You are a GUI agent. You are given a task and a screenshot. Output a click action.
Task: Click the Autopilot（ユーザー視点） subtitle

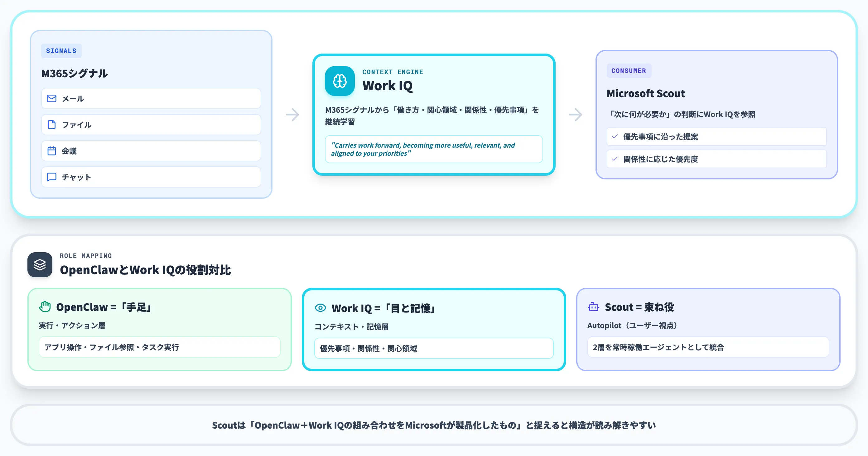(x=632, y=325)
